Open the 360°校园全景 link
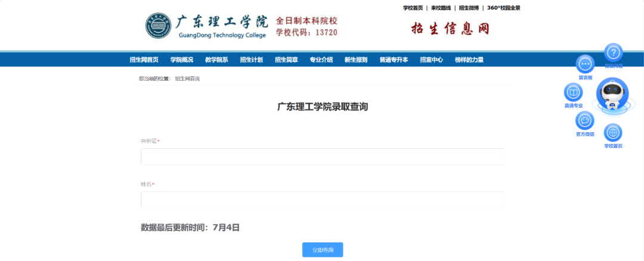Screen dimensions: 644x261 coord(503,8)
